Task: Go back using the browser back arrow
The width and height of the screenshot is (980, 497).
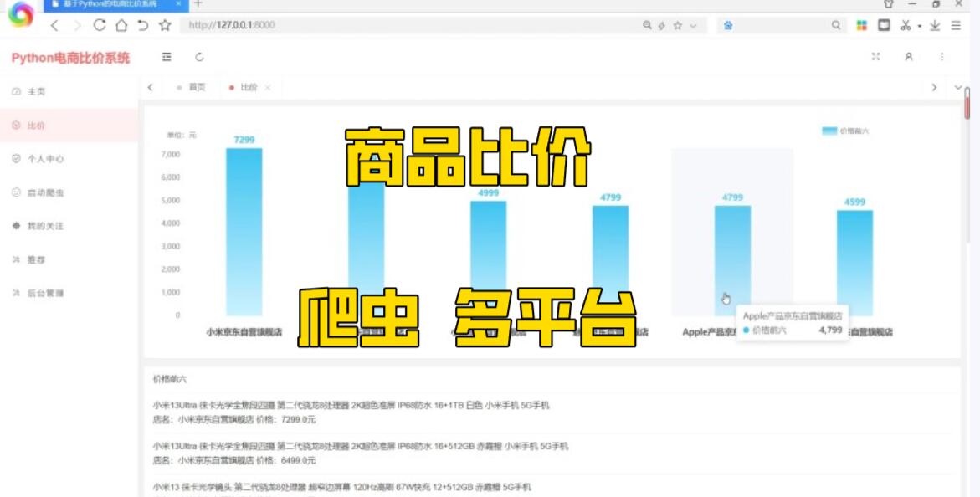Action: (x=55, y=25)
